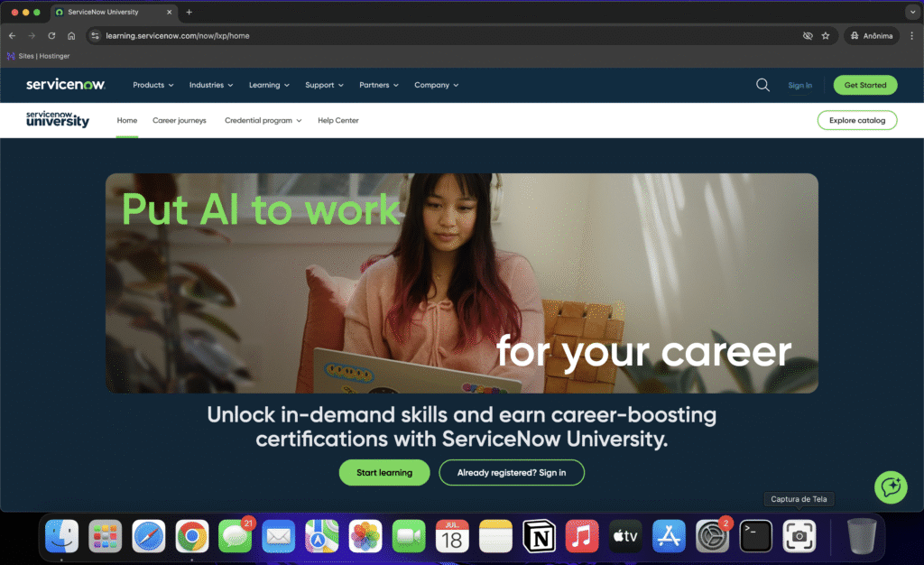Reload the page with refresh icon
This screenshot has height=565, width=924.
51,36
